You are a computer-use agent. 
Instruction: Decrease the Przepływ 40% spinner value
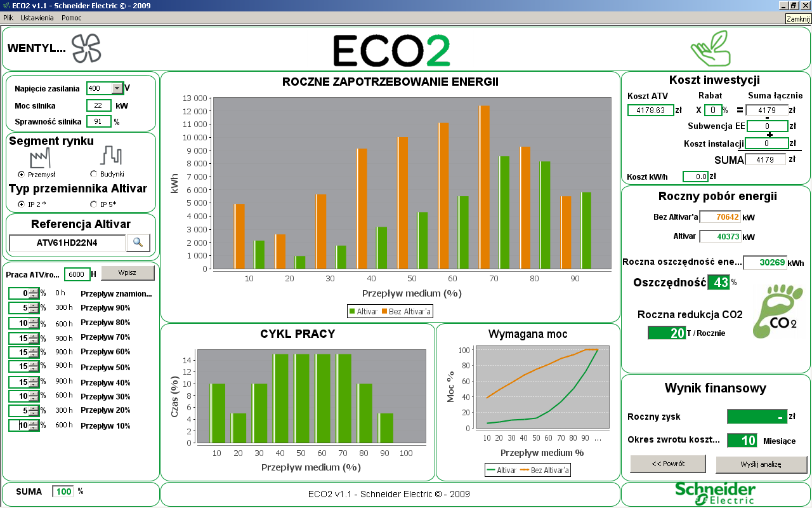point(34,385)
